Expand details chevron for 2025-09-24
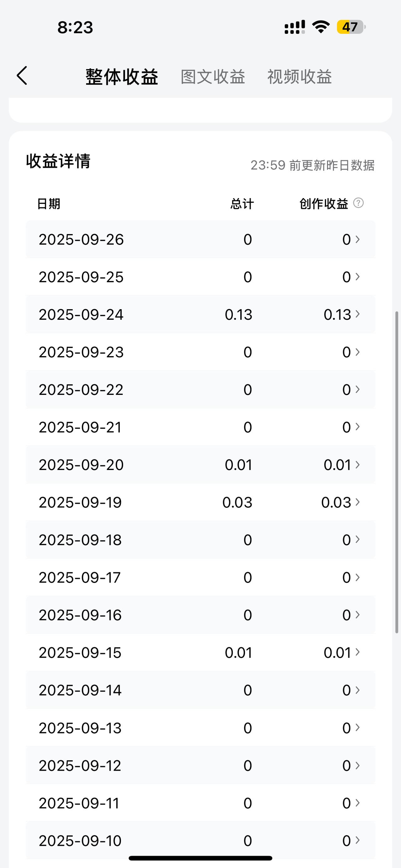The height and width of the screenshot is (868, 401). click(357, 314)
